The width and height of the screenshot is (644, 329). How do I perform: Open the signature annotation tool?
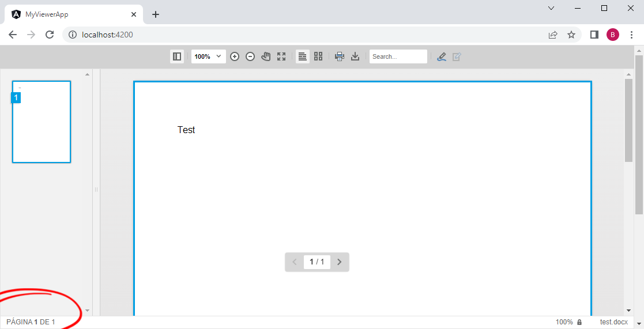point(442,56)
